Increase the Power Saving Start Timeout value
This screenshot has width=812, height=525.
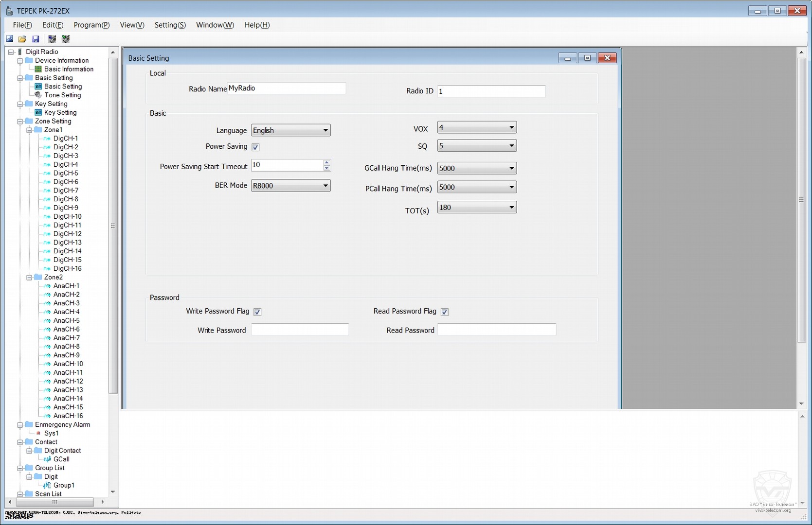pyautogui.click(x=327, y=162)
